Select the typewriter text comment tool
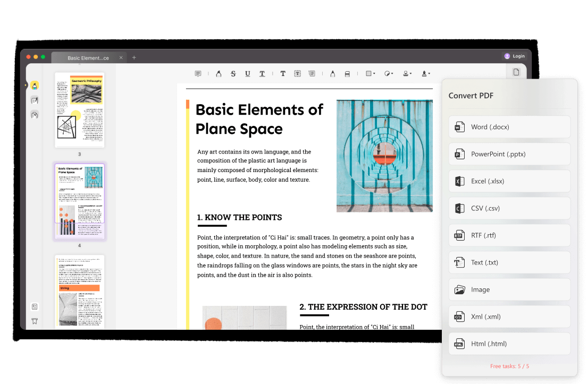Screen dimensions: 588x385 (x=283, y=74)
